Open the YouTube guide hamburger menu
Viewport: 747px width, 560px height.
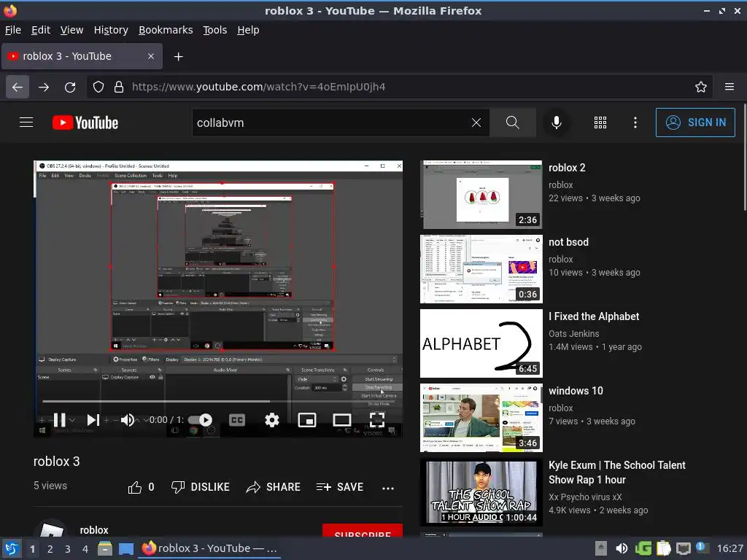click(x=26, y=122)
